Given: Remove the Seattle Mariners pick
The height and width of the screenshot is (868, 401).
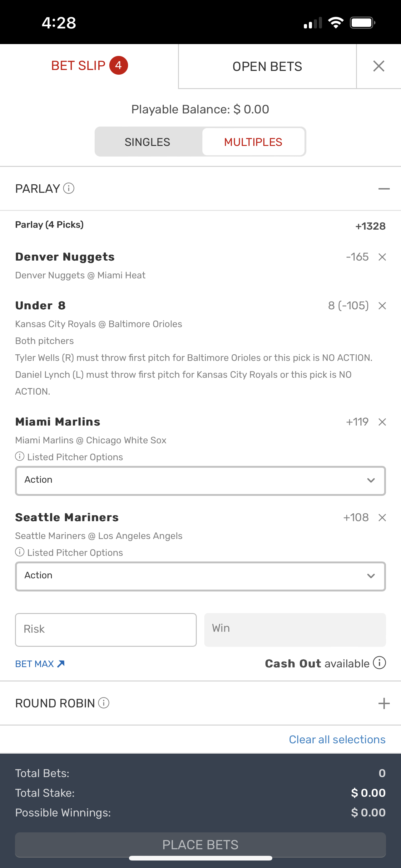Looking at the screenshot, I should [x=382, y=517].
